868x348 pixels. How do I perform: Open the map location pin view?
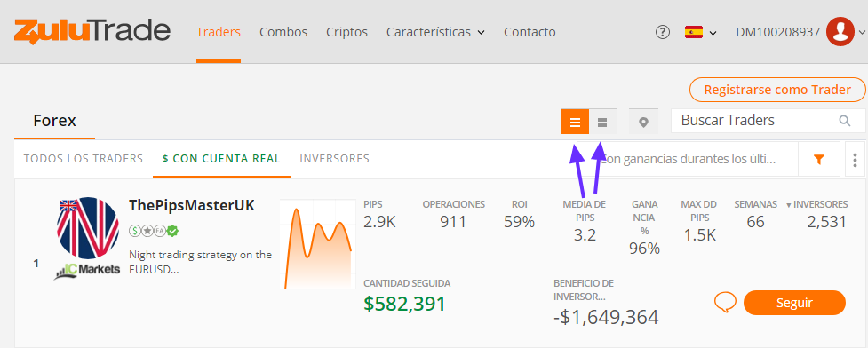coord(643,122)
